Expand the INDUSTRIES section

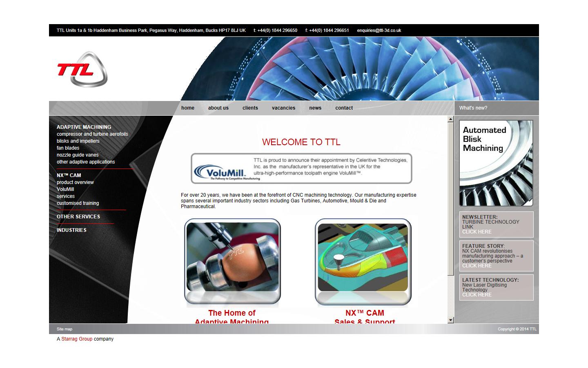click(71, 230)
